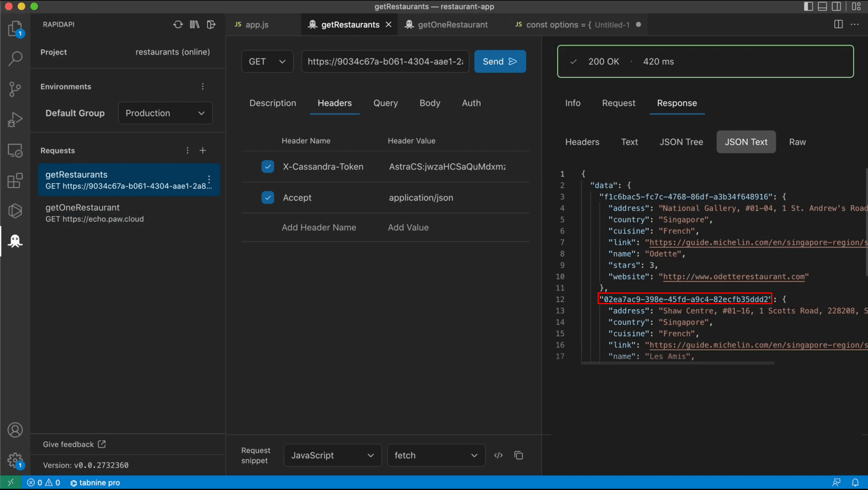This screenshot has height=490, width=868.
Task: Click feedback person icon in status bar
Action: tap(836, 482)
